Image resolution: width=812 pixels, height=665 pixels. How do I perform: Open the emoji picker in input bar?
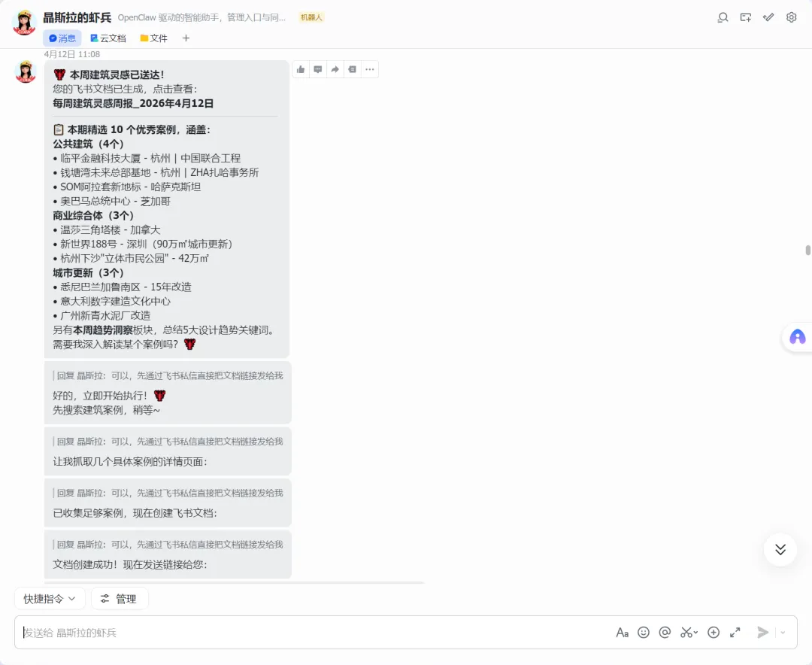coord(643,633)
